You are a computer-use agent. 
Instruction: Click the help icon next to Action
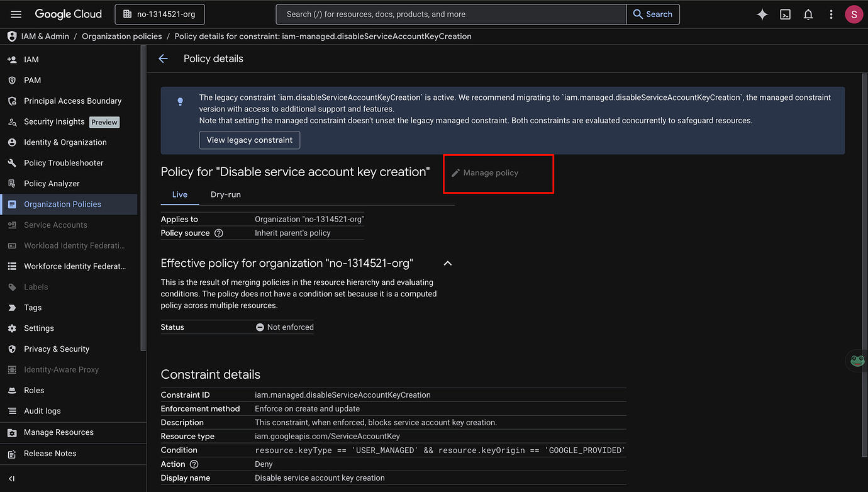pos(194,464)
